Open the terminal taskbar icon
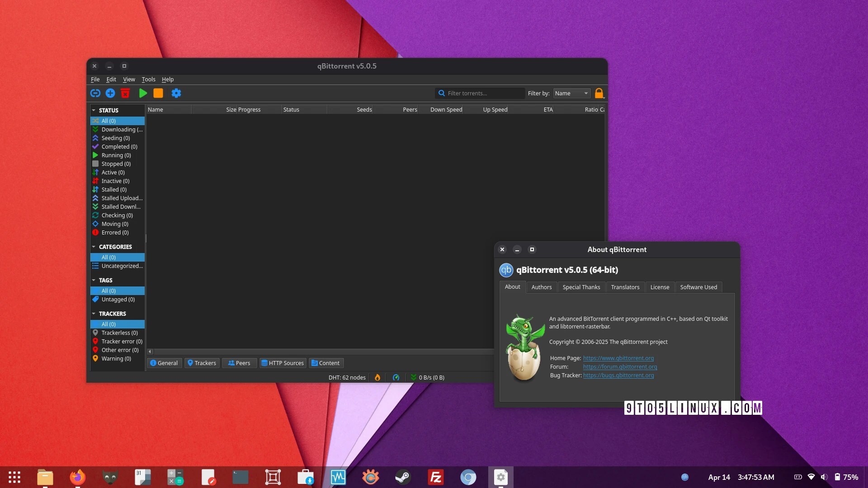868x488 pixels. [240, 477]
